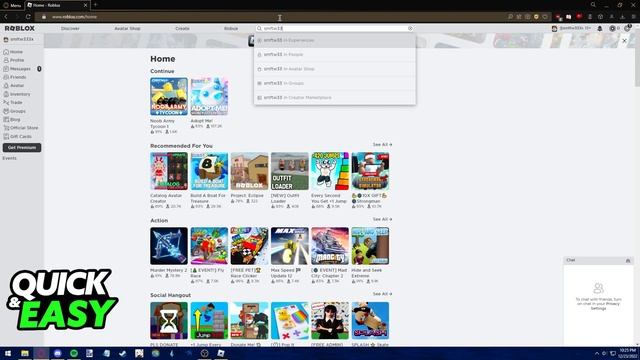Reload the browser page

coord(28,17)
